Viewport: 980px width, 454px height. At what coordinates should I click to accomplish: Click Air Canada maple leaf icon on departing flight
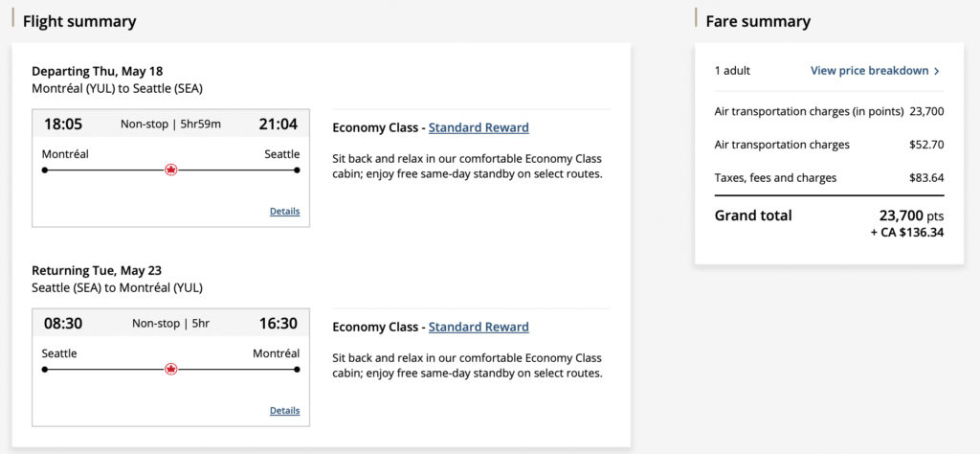(x=171, y=170)
